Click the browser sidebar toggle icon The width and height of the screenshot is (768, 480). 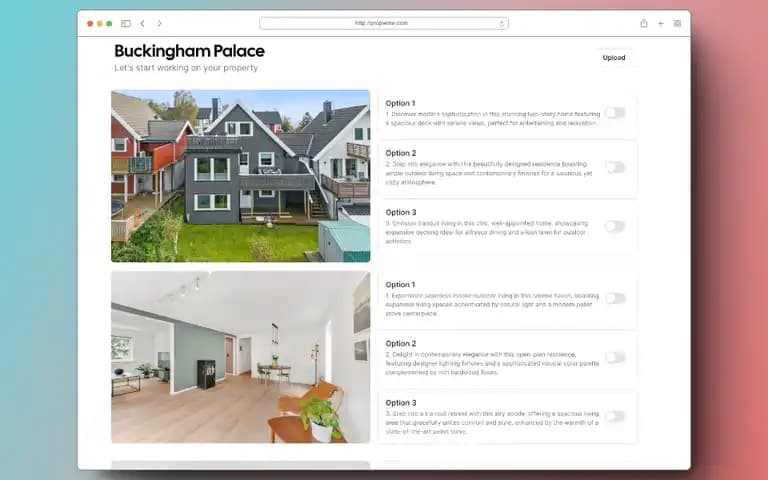click(x=126, y=24)
